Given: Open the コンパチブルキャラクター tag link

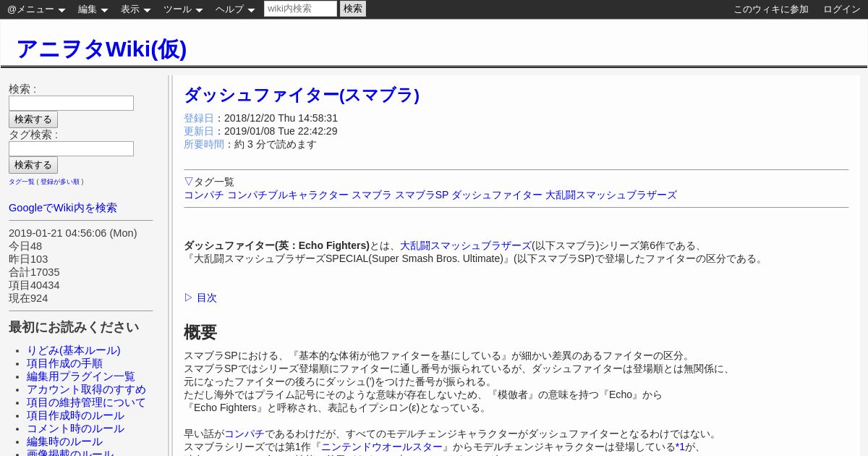Looking at the screenshot, I should click(x=288, y=195).
